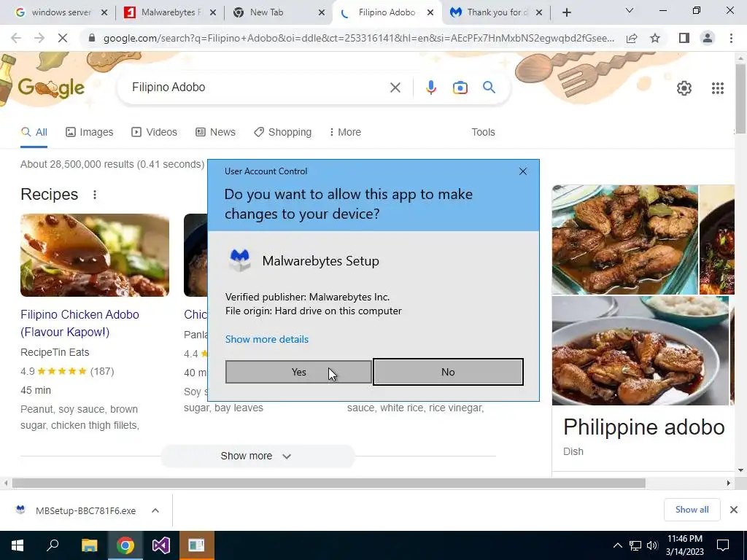Open File Explorer from taskbar
This screenshot has width=747, height=560.
click(x=89, y=545)
